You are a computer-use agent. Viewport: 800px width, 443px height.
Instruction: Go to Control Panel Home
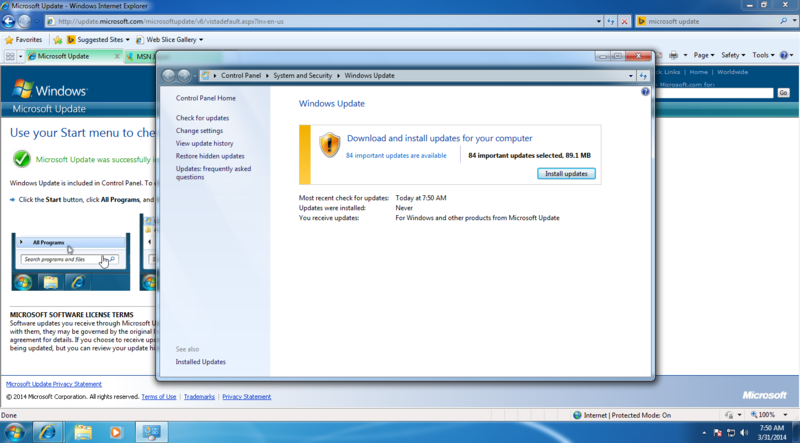[x=206, y=98]
